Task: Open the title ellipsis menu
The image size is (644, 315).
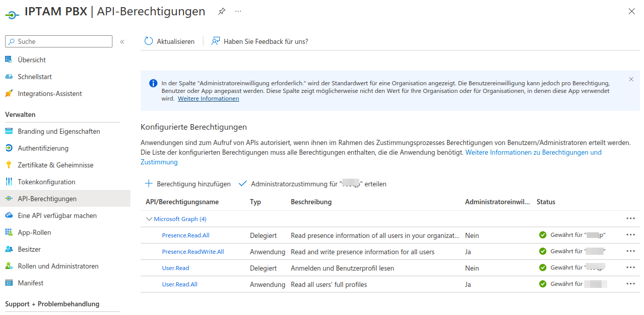Action: pyautogui.click(x=238, y=11)
